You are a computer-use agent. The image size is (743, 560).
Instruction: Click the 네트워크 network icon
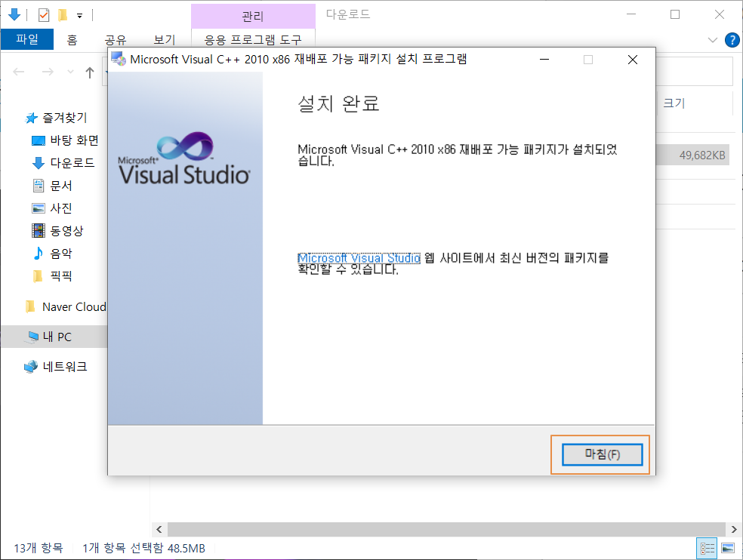click(x=31, y=367)
